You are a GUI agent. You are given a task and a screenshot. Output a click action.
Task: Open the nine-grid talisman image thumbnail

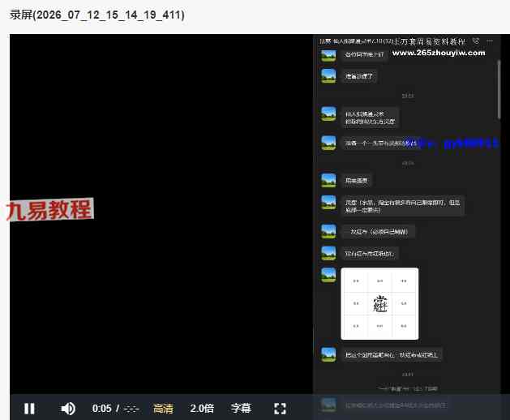tap(379, 303)
